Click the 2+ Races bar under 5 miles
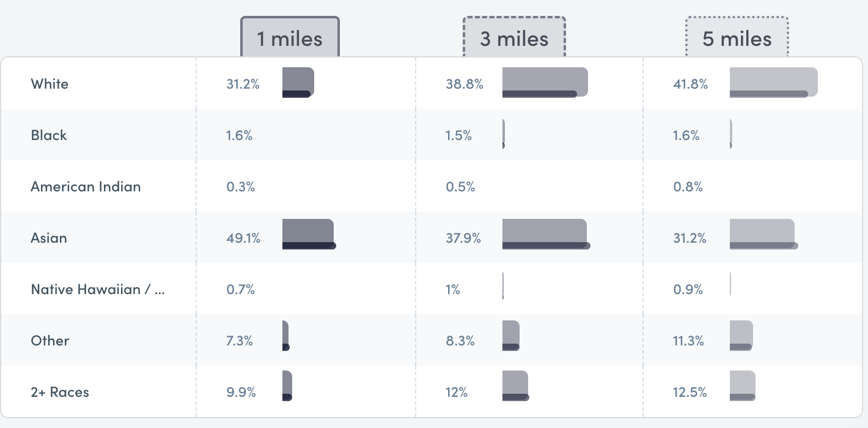 coord(742,386)
